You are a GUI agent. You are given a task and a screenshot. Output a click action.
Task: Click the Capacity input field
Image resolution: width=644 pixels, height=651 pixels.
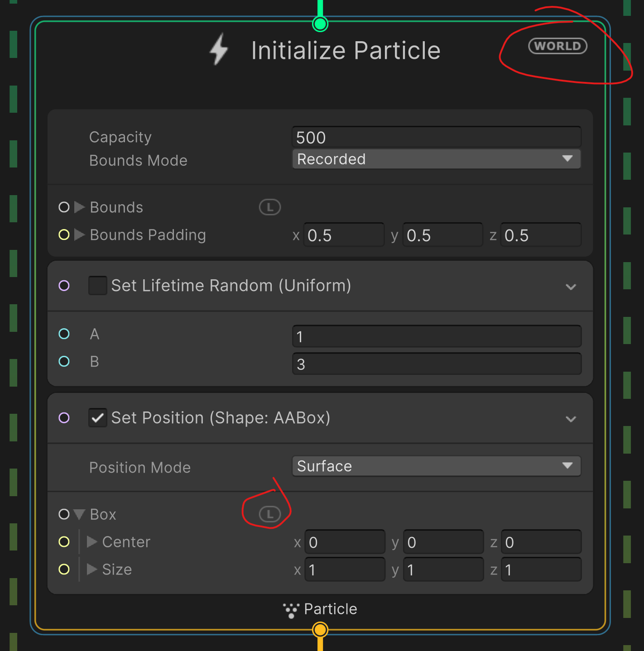436,137
